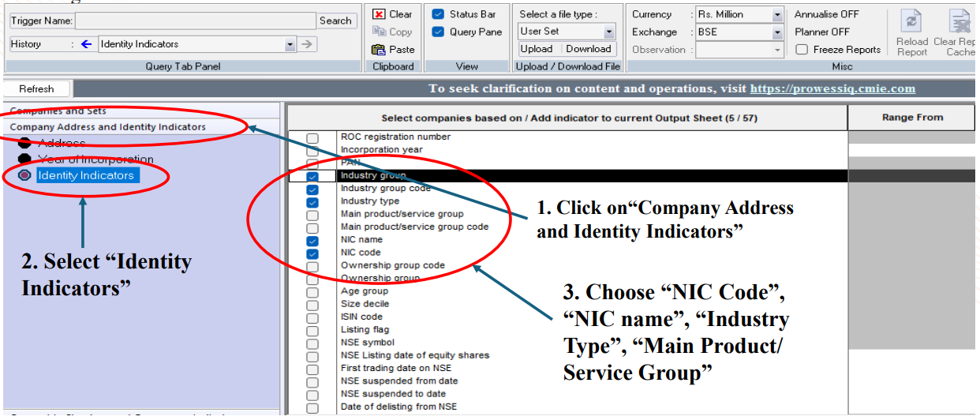Click the Trigger Name input field
The height and width of the screenshot is (420, 980).
click(x=195, y=21)
